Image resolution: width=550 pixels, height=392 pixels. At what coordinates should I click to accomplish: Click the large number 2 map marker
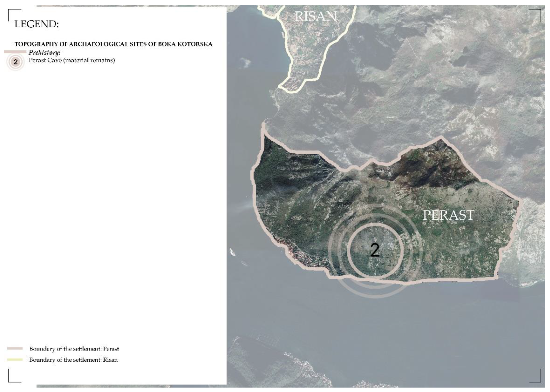(375, 250)
